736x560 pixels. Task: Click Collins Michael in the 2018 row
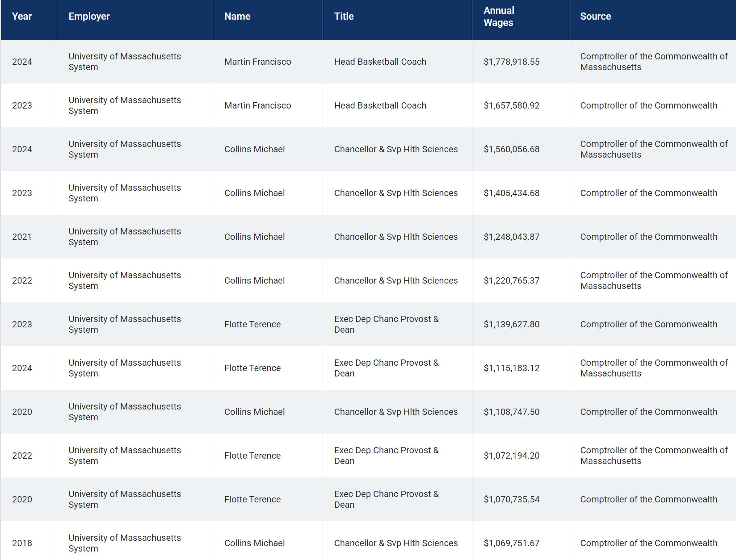tap(254, 543)
